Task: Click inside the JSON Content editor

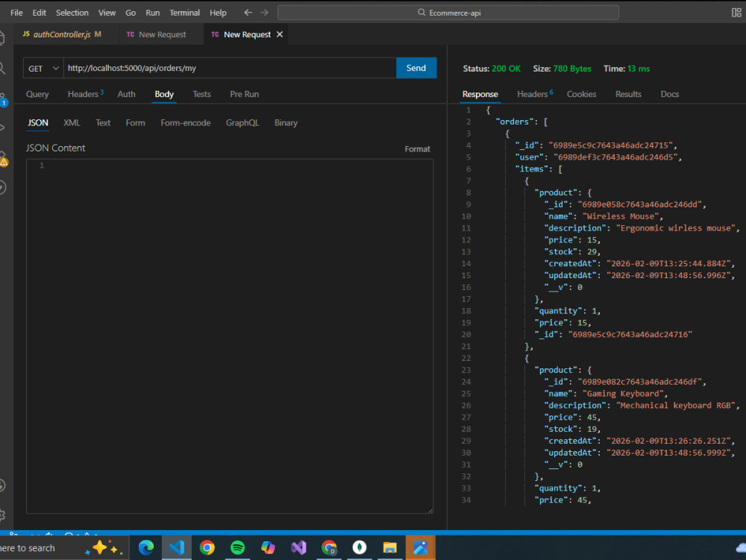Action: pyautogui.click(x=230, y=336)
